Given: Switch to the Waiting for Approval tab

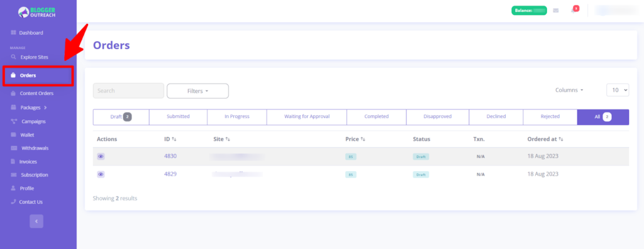Looking at the screenshot, I should pos(306,117).
